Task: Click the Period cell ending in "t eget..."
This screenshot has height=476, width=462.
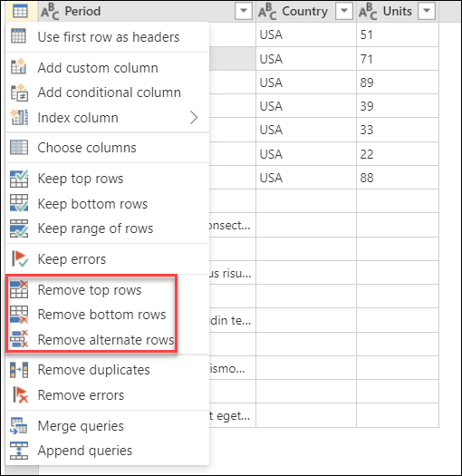Action: point(232,415)
